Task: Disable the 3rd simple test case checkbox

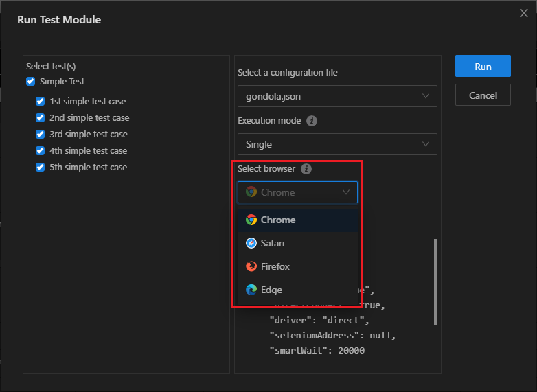Action: (x=40, y=135)
